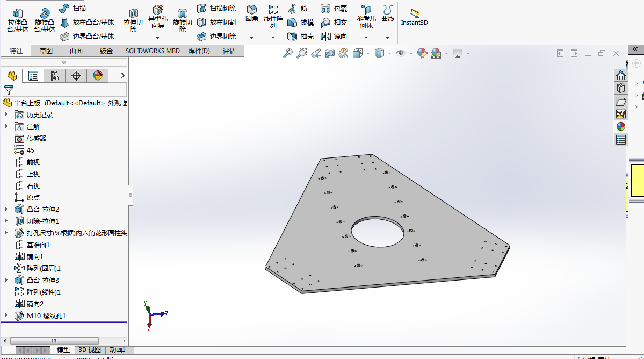Open the DisplayManager color ball tab
644x359 pixels.
point(97,76)
